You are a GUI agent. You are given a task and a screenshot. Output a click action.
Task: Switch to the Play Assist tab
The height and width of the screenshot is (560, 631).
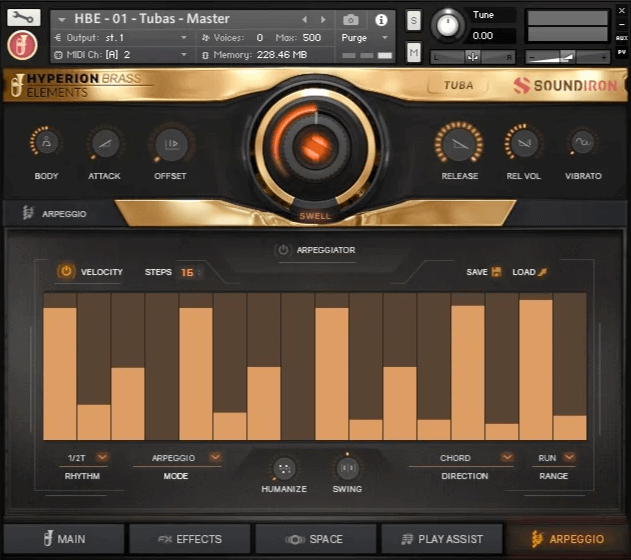click(443, 539)
